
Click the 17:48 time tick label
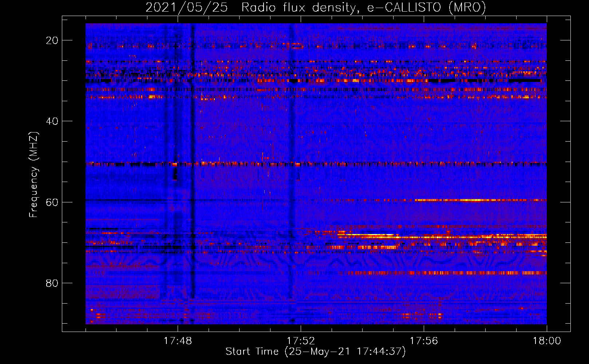(178, 341)
